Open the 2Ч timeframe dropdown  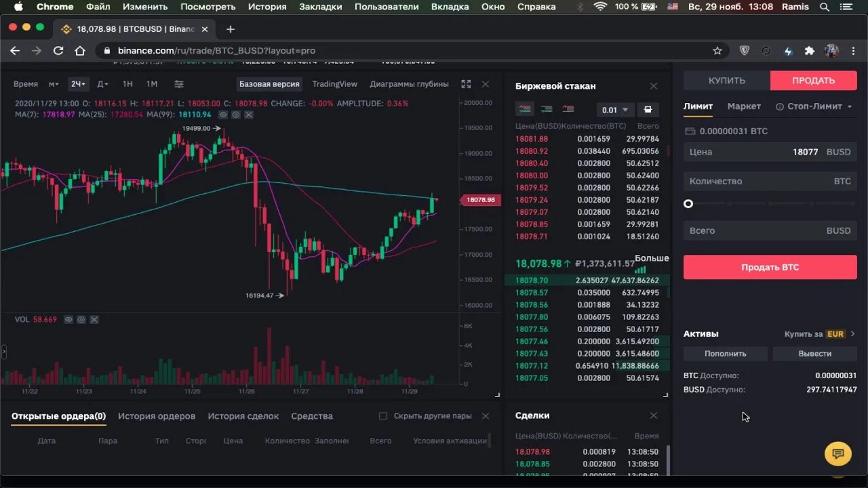tap(78, 83)
